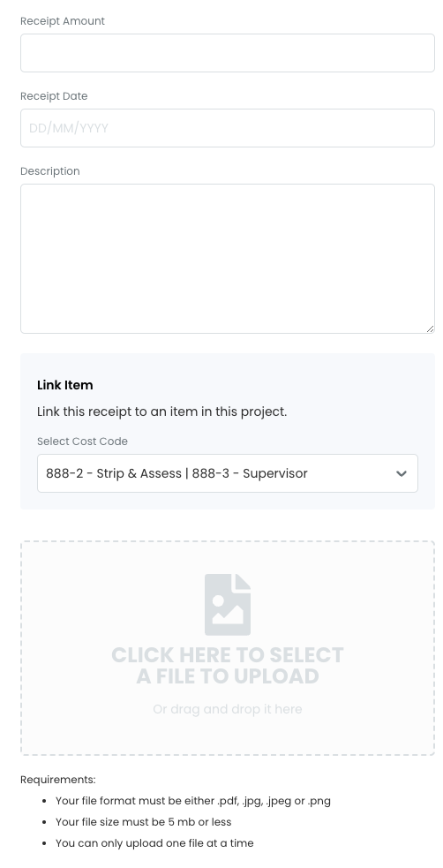Click inside the Description text area
The width and height of the screenshot is (443, 868).
pos(228,259)
